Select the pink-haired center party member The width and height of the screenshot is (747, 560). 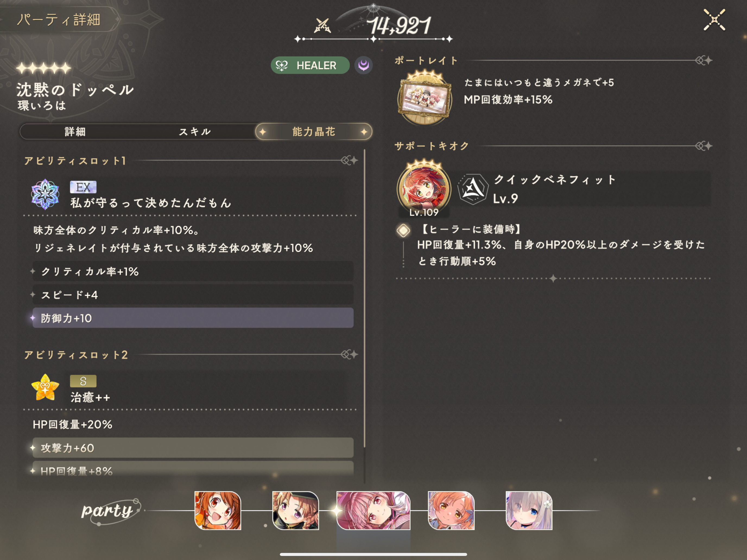coord(373,510)
